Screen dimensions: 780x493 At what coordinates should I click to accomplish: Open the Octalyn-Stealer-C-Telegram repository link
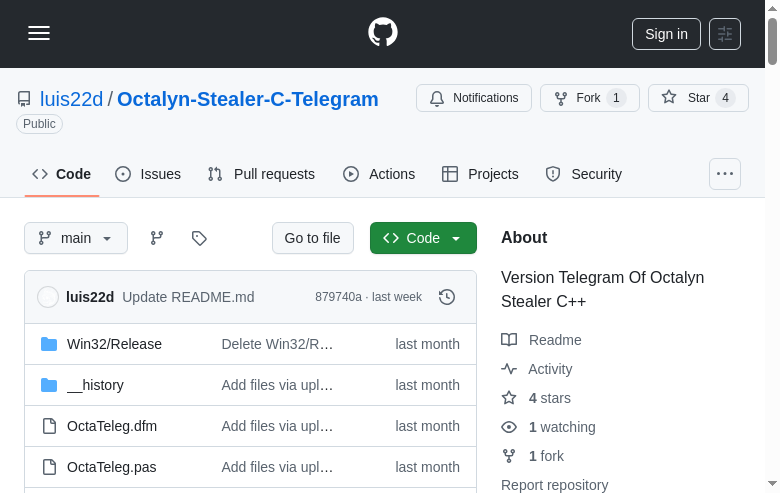248,99
